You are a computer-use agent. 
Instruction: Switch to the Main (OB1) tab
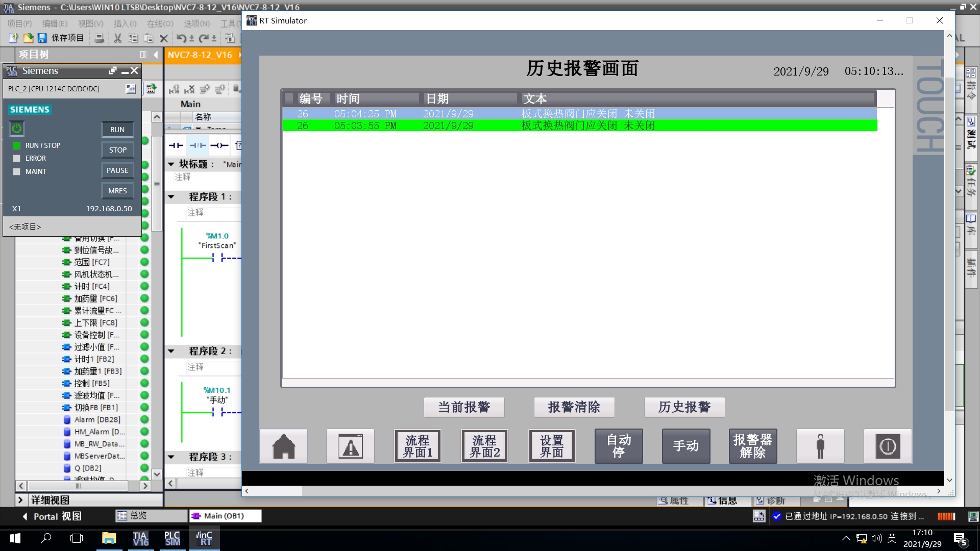click(225, 516)
